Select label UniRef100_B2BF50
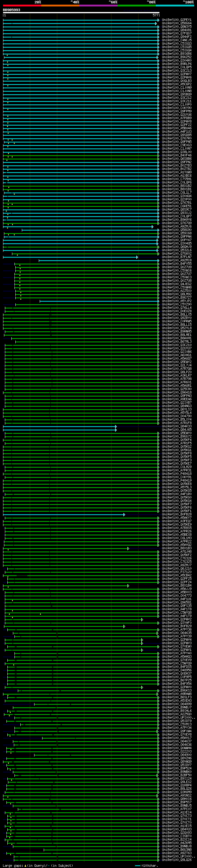The width and height of the screenshot is (197, 868). (177, 775)
